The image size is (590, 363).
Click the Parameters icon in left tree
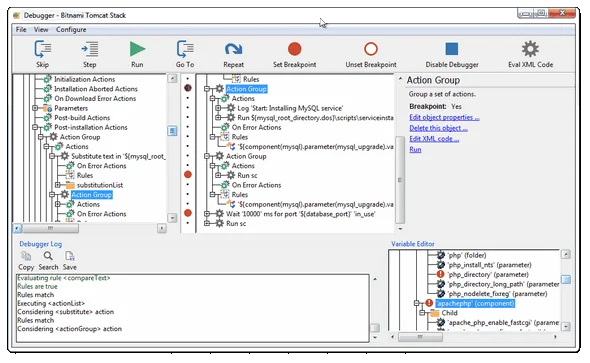click(47, 108)
